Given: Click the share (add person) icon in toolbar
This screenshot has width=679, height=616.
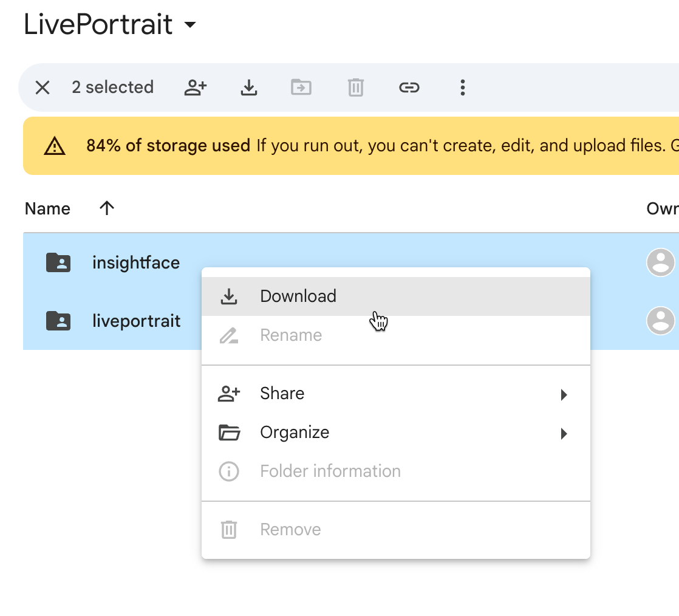Looking at the screenshot, I should [196, 87].
